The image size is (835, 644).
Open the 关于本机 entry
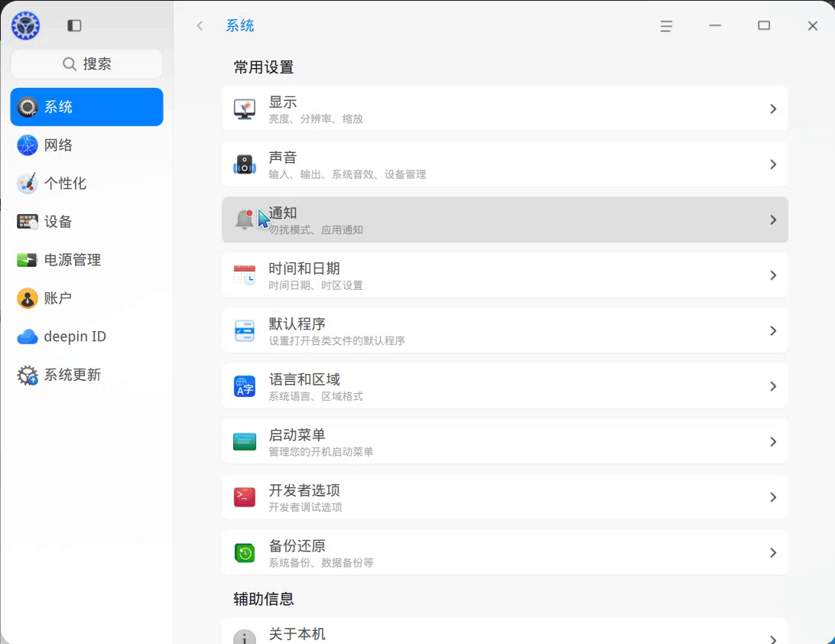coord(505,635)
